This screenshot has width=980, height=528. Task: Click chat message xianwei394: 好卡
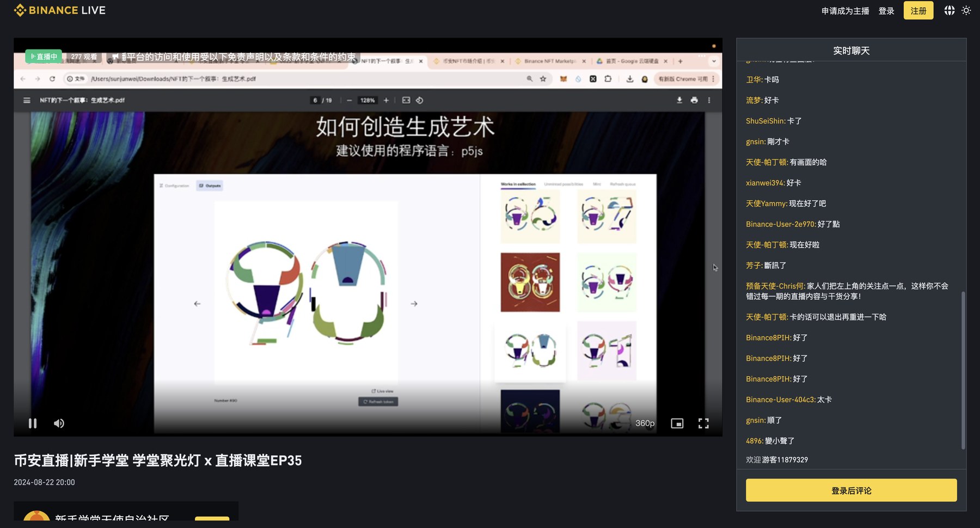click(x=773, y=183)
